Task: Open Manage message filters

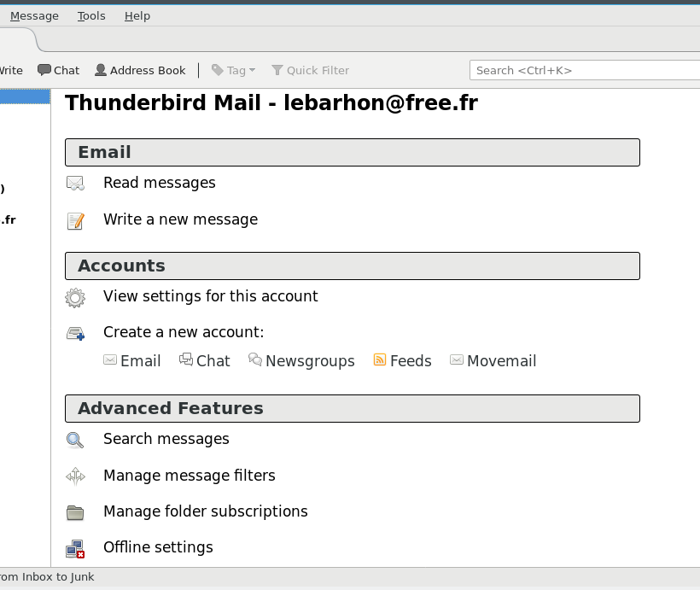Action: [190, 476]
